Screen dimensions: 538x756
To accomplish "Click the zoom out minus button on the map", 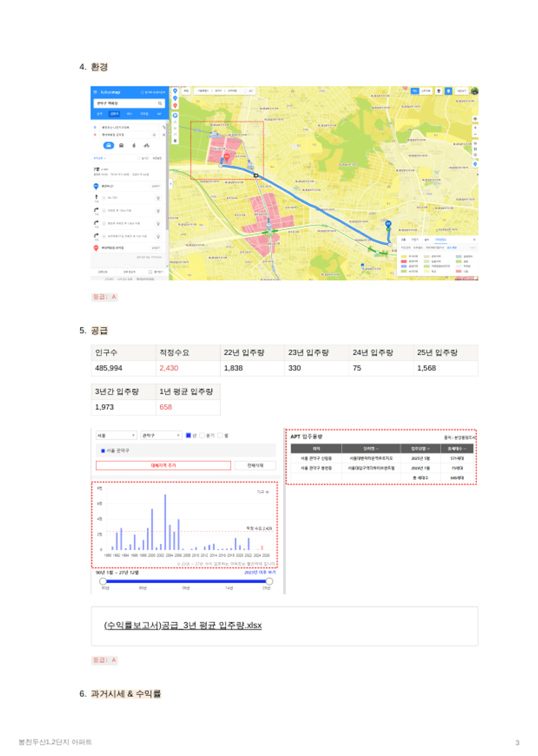I will click(475, 135).
